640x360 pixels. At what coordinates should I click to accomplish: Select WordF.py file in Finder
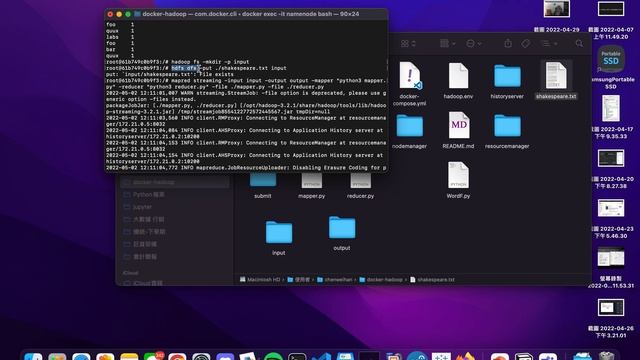point(458,180)
